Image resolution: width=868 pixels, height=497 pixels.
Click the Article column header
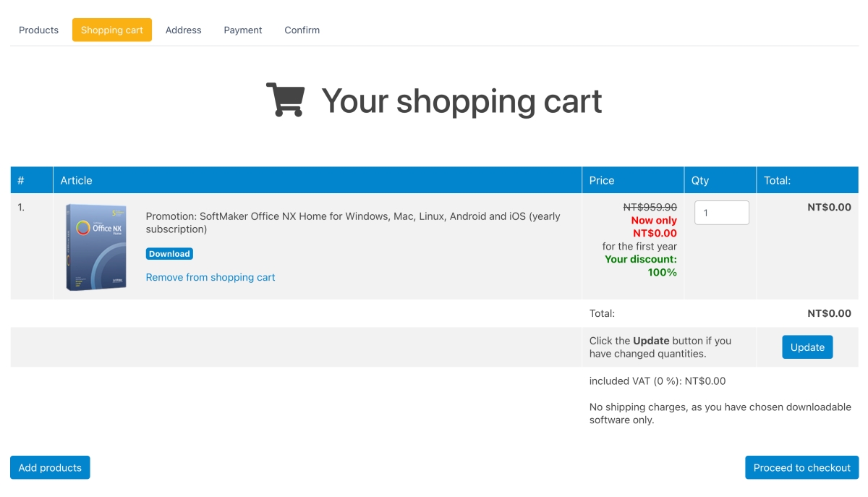[x=76, y=180]
